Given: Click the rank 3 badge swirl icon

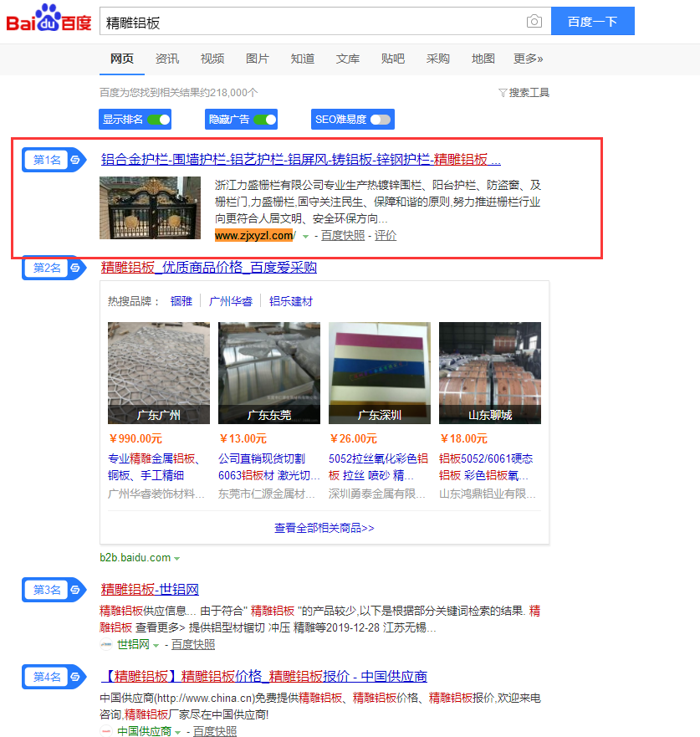Looking at the screenshot, I should (75, 590).
